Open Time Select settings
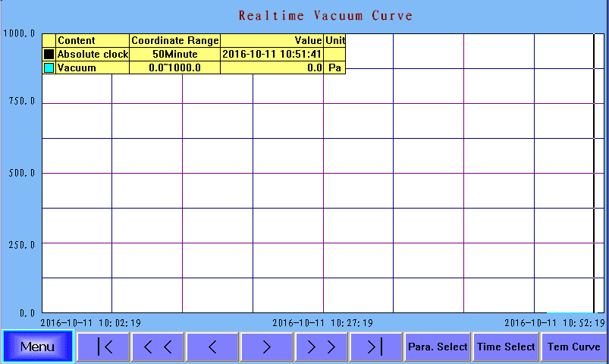 (505, 347)
